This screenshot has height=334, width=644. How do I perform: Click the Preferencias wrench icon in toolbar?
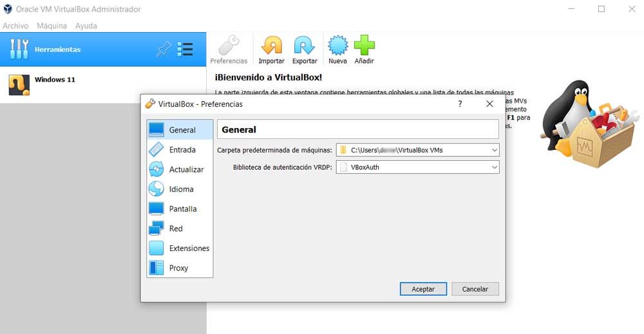[229, 46]
